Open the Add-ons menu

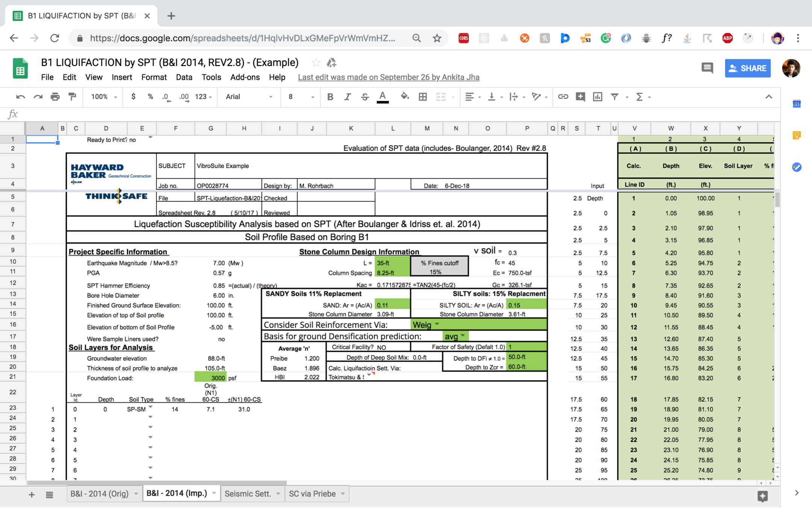[x=245, y=77]
